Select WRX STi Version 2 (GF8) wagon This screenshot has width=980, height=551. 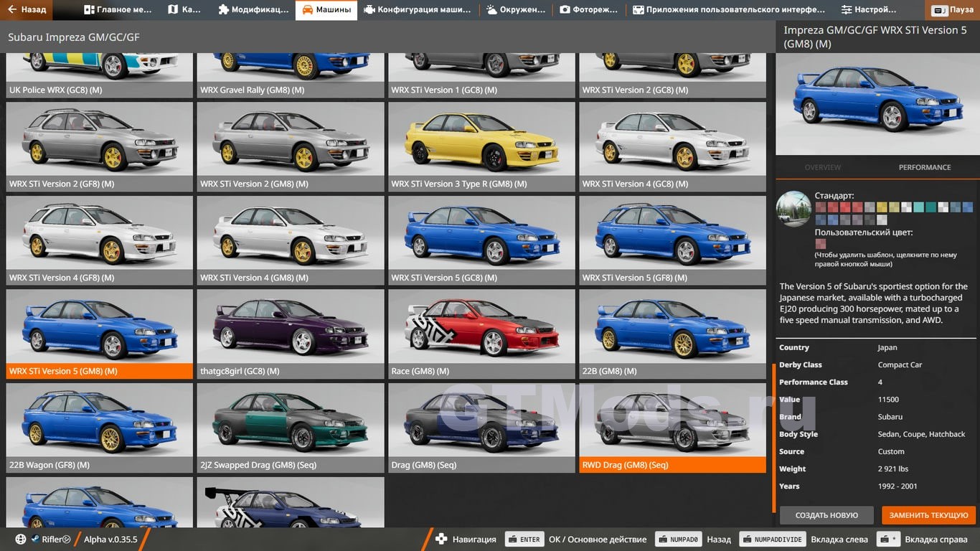pyautogui.click(x=100, y=146)
